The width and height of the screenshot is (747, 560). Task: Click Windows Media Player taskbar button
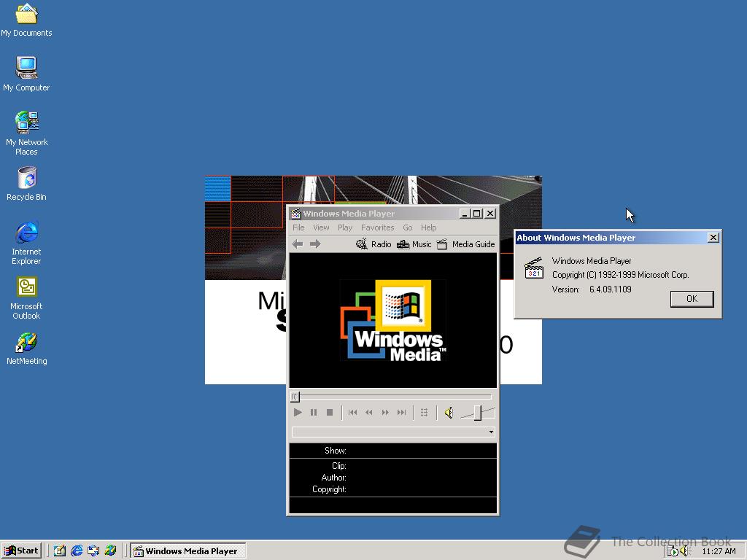tap(188, 551)
